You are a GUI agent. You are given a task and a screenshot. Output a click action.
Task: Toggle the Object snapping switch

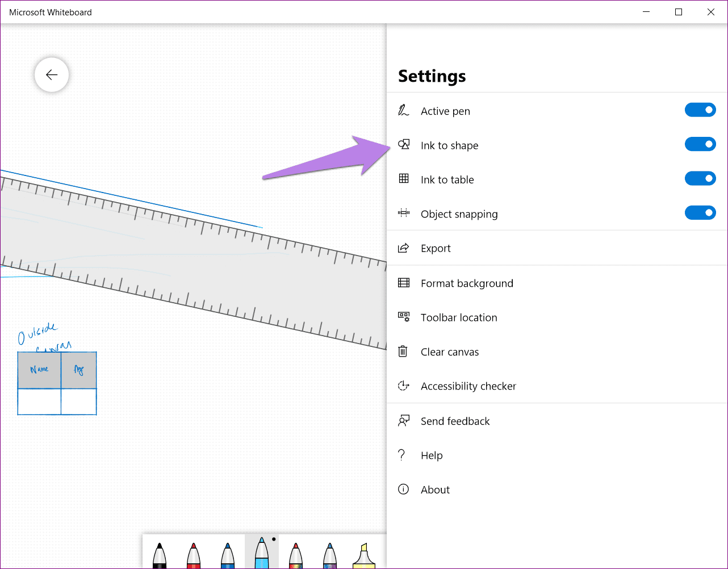[x=700, y=213]
